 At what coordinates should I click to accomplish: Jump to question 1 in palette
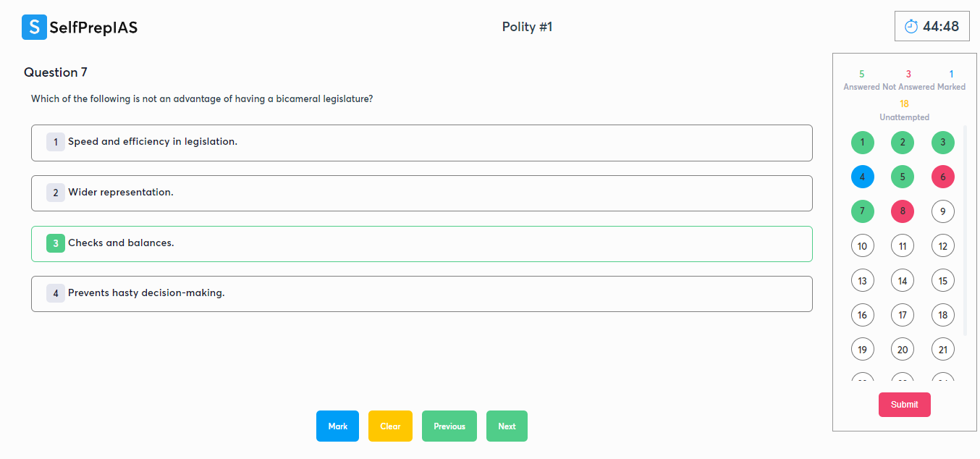coord(862,143)
